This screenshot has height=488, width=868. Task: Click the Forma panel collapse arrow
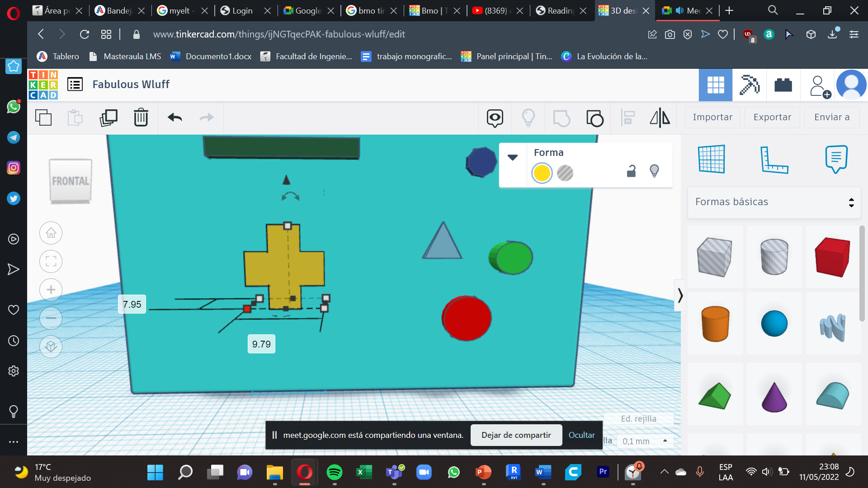512,158
